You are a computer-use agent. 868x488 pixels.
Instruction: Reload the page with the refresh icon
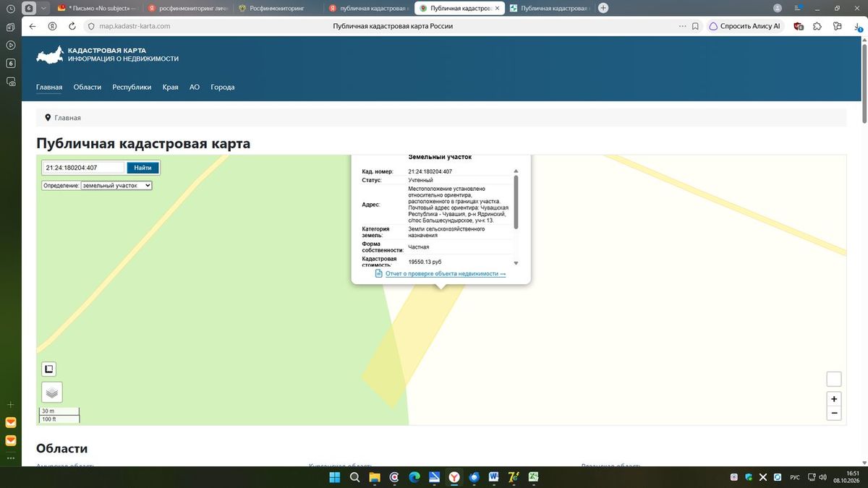point(72,26)
